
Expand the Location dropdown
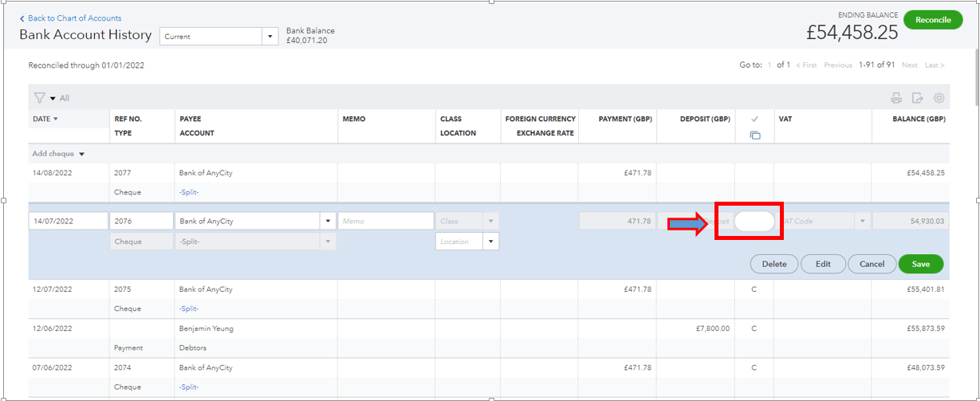click(490, 242)
